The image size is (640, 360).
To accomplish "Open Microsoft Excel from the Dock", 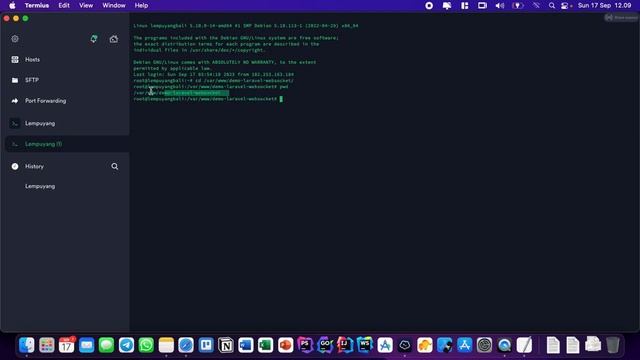I will 265,345.
